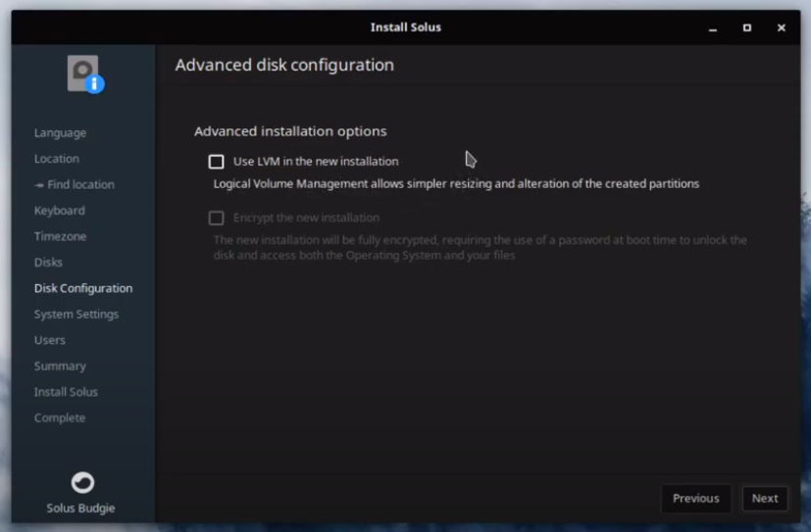The height and width of the screenshot is (532, 811).
Task: Select the Language step in sidebar
Action: click(60, 132)
